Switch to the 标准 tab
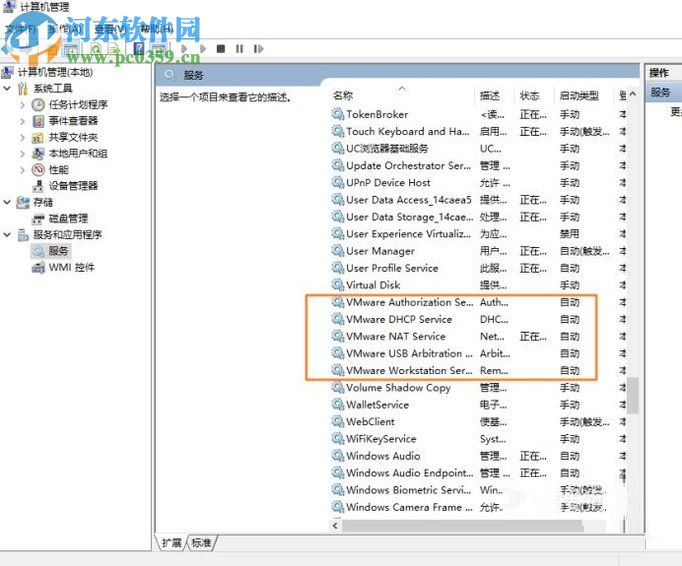The image size is (682, 566). point(201,543)
